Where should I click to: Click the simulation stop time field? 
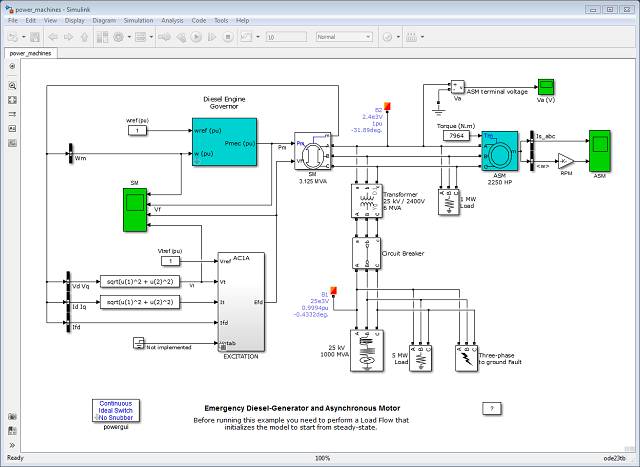tap(287, 37)
